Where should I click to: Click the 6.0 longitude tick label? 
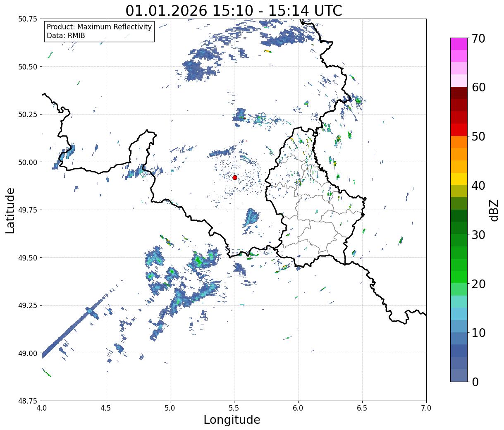point(298,408)
